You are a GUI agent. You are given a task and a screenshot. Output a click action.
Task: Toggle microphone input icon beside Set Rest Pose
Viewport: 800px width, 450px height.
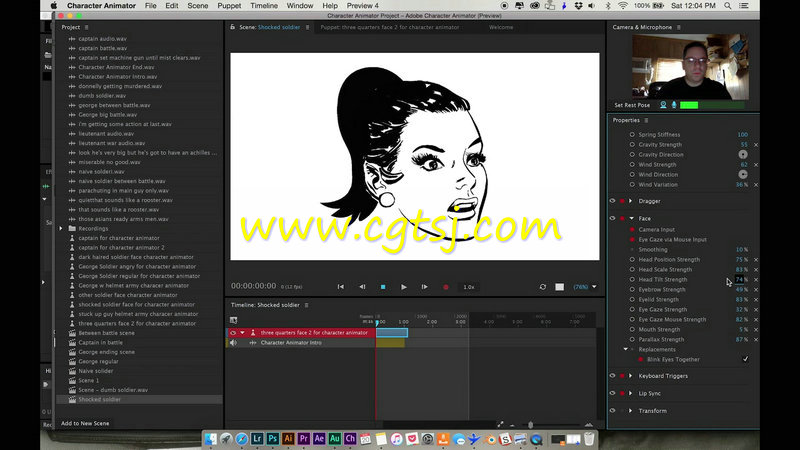click(x=674, y=105)
